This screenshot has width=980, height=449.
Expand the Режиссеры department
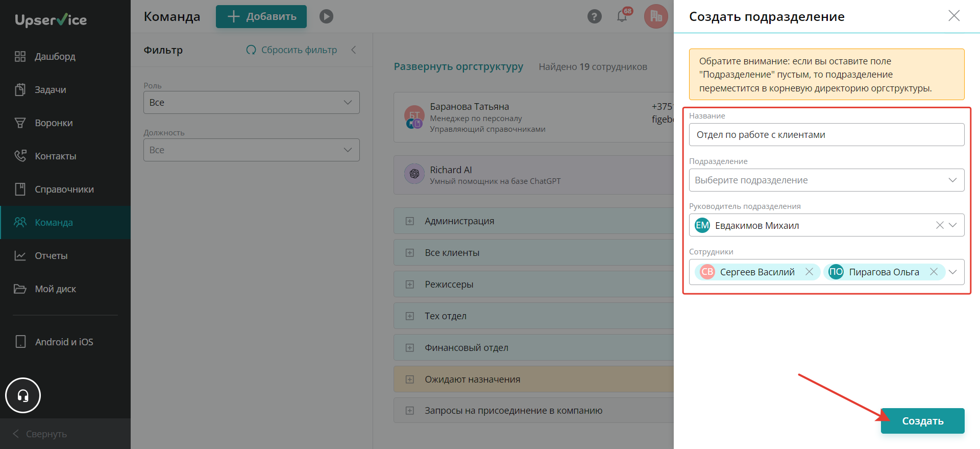(x=410, y=284)
